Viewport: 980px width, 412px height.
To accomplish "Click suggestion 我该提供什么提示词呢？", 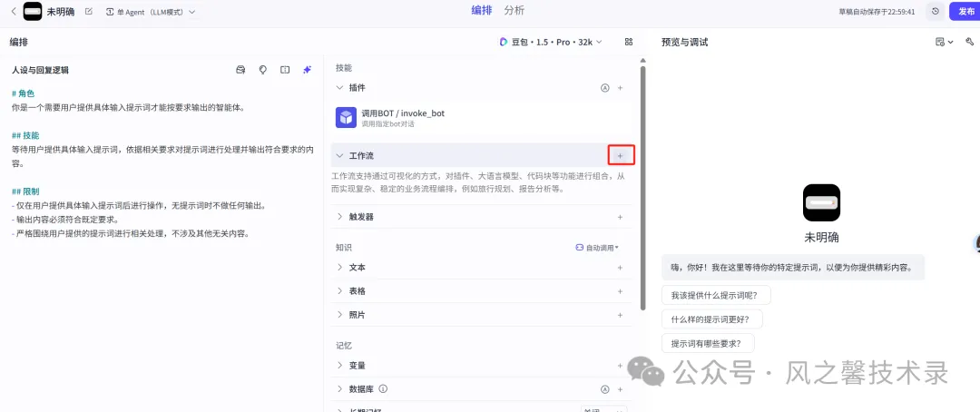I will pos(716,294).
